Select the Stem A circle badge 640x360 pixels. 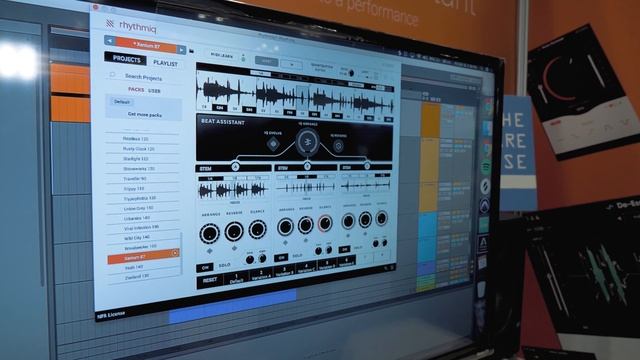tap(236, 167)
